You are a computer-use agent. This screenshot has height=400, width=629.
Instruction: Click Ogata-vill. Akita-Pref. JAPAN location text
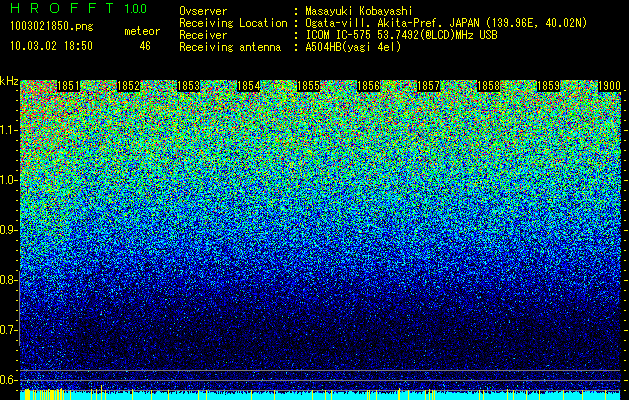[446, 23]
